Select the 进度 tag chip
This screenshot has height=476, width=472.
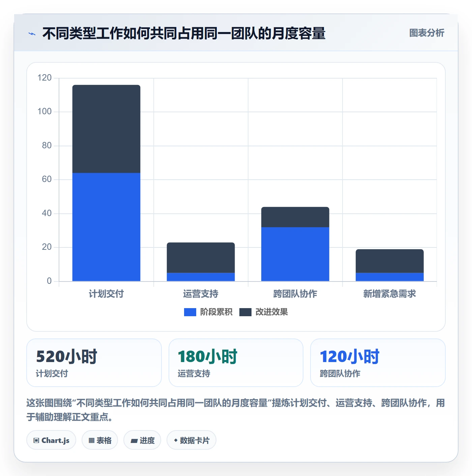(x=142, y=440)
